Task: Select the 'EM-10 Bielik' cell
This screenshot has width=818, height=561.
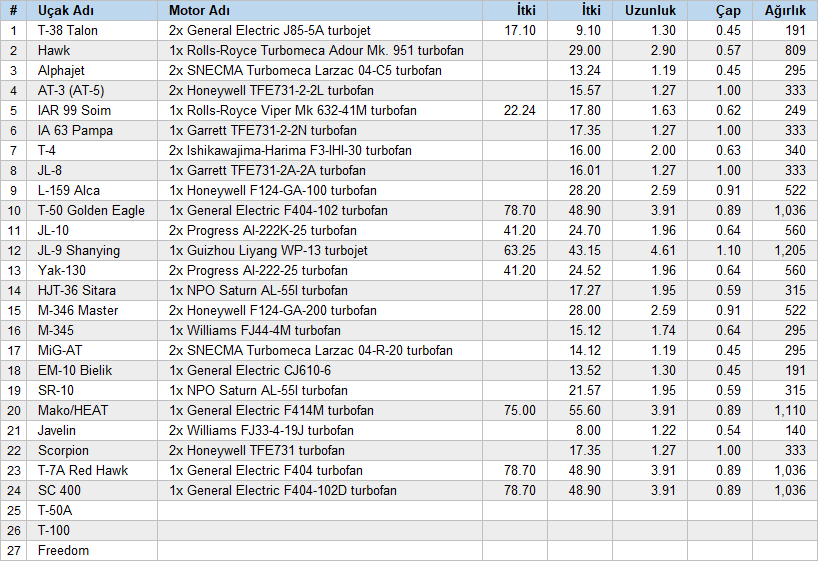Action: 92,371
